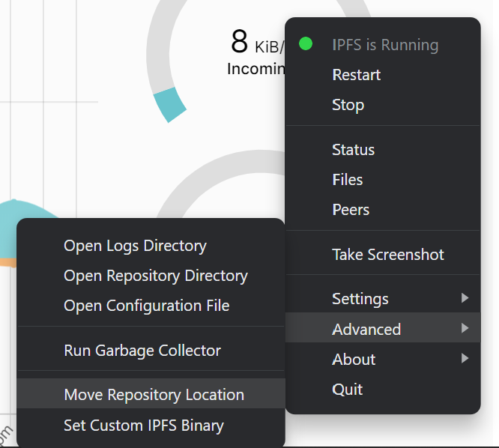Click the IPFS is Running label
The height and width of the screenshot is (448, 499).
pos(385,45)
